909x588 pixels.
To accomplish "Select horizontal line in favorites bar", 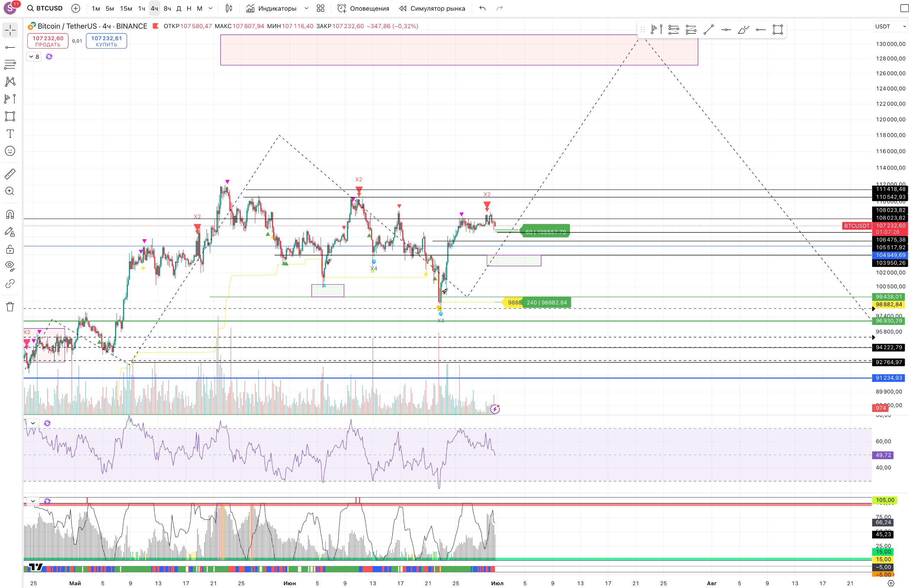I will (726, 29).
